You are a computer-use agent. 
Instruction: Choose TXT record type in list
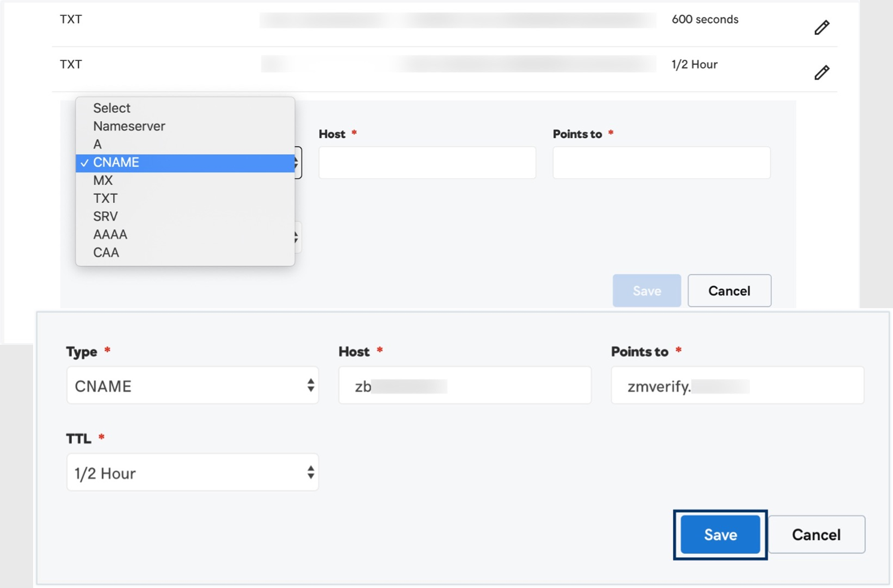(x=185, y=198)
